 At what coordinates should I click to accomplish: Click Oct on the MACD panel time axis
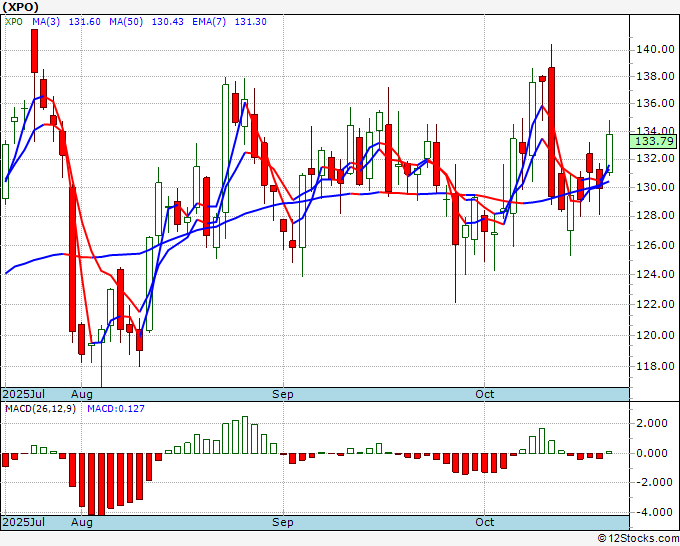[484, 522]
